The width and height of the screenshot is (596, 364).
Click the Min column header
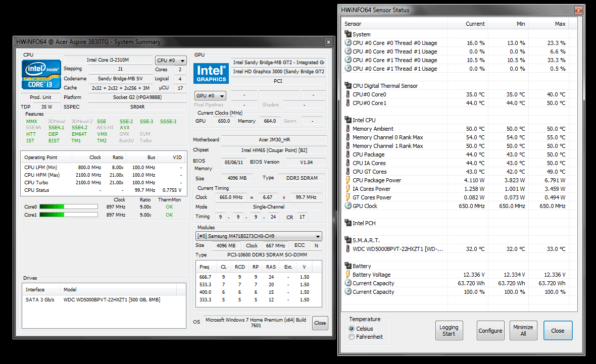(x=508, y=24)
